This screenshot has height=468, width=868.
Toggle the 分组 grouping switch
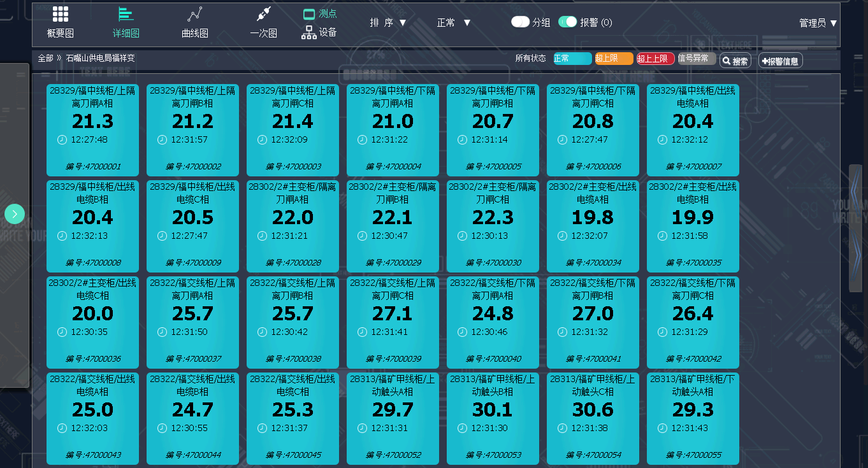pyautogui.click(x=520, y=22)
